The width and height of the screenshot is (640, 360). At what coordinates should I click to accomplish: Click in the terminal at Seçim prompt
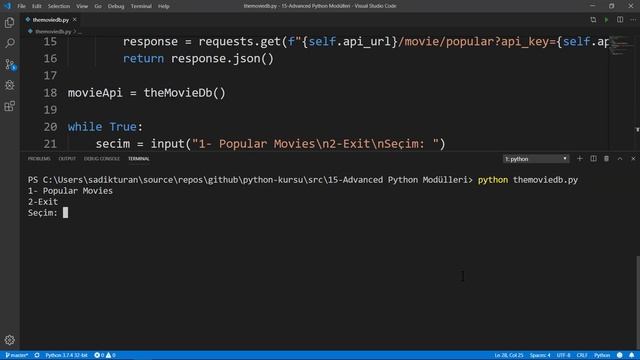pyautogui.click(x=65, y=213)
